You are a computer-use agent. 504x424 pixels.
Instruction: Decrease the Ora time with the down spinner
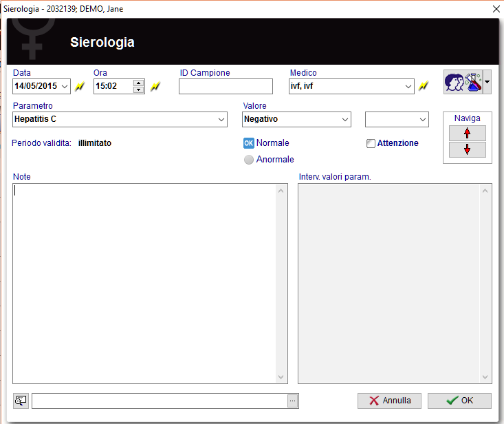pyautogui.click(x=138, y=89)
